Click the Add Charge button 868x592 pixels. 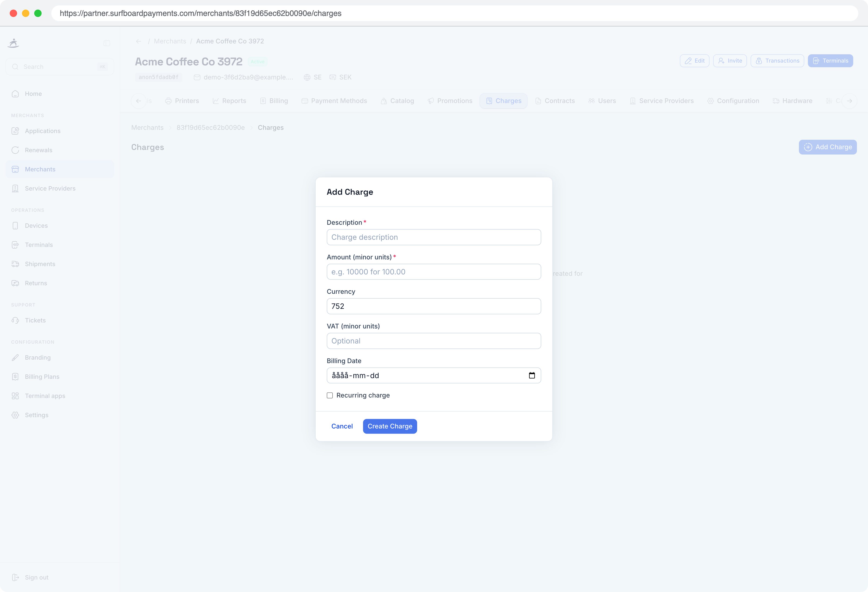click(x=828, y=147)
